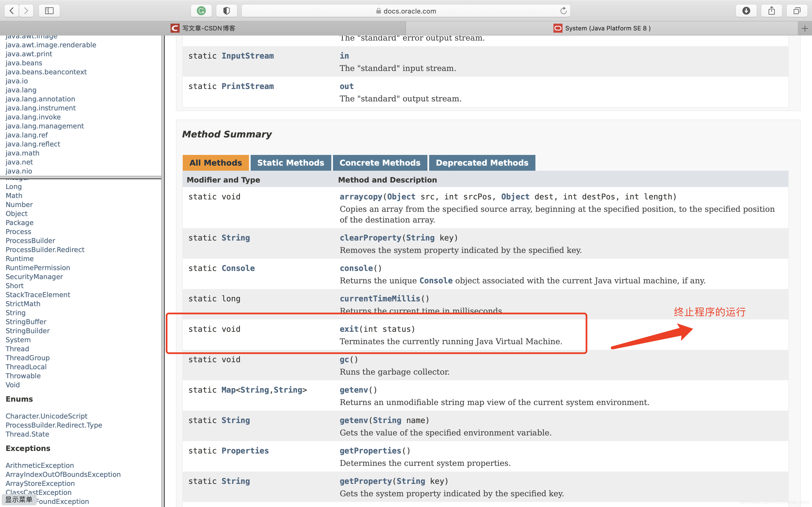Toggle the Safari sidebar icon
Image resolution: width=812 pixels, height=507 pixels.
coord(49,11)
